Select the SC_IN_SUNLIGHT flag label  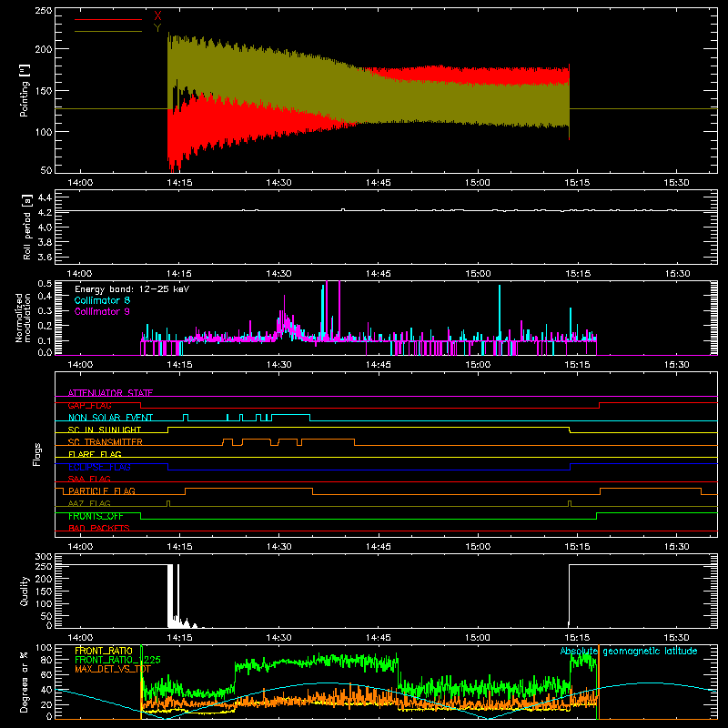[105, 430]
